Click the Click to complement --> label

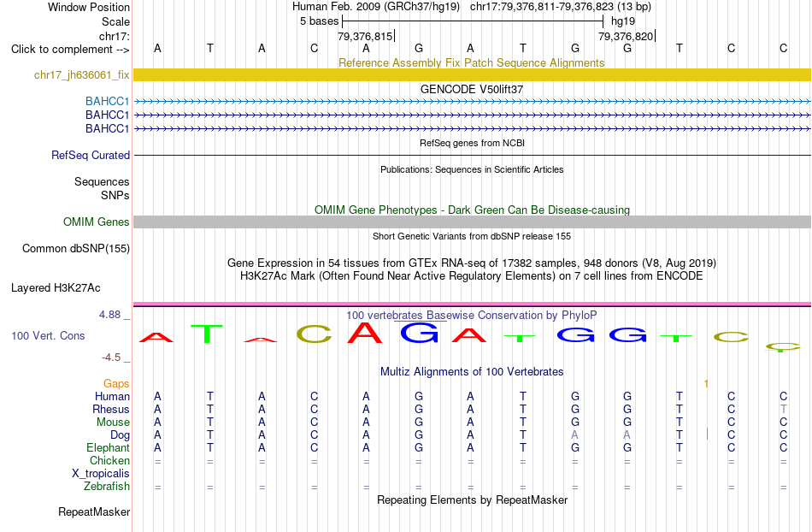(70, 50)
